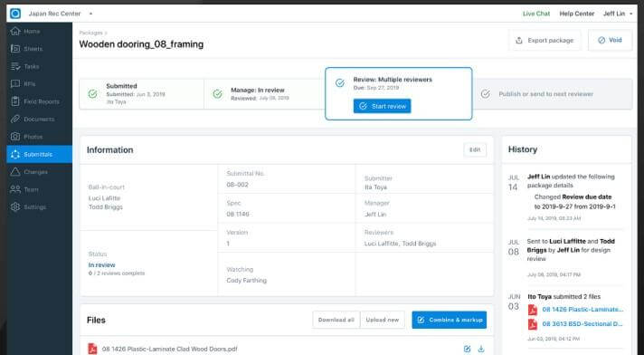
Task: Open markup edit icon for Wood Doors.pdf
Action: 467,349
